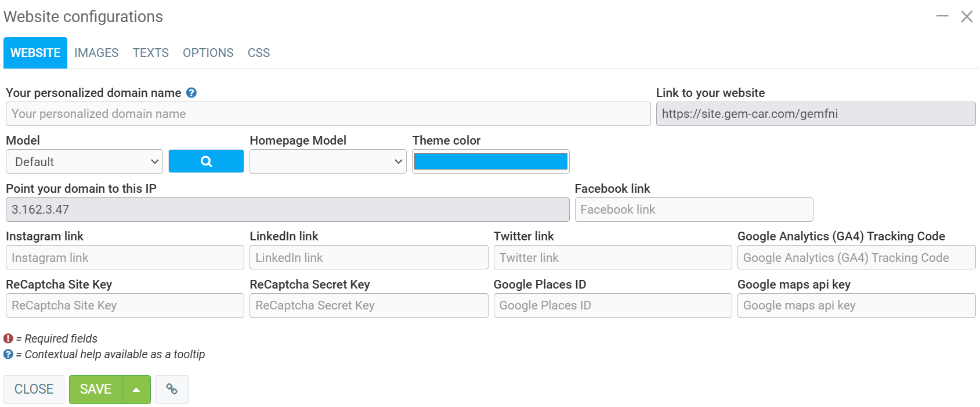Switch to the TEXTS tab
This screenshot has width=980, height=407.
151,53
